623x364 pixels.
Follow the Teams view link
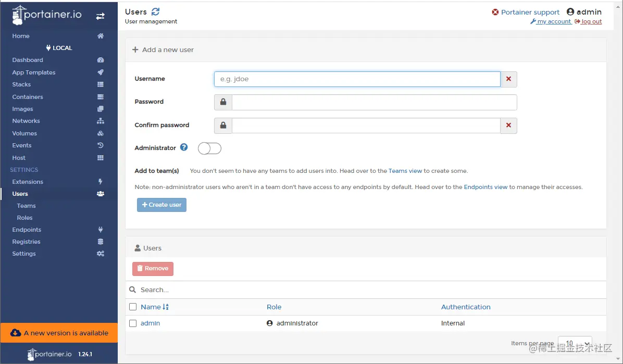point(405,171)
